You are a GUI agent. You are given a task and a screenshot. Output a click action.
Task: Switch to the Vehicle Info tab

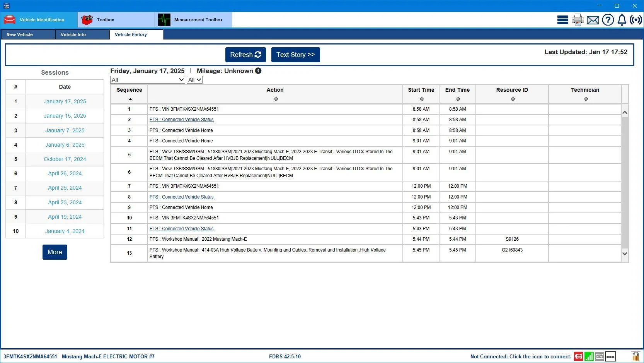(82, 34)
